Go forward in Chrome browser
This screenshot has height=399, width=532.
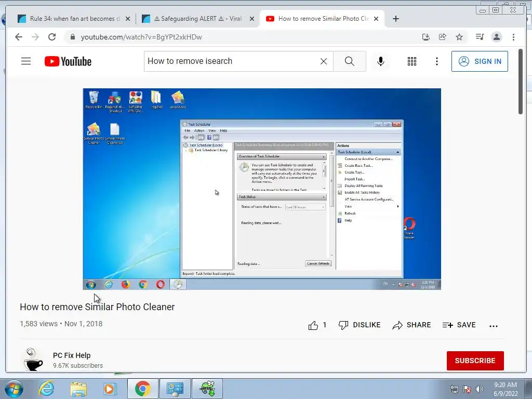(x=35, y=37)
